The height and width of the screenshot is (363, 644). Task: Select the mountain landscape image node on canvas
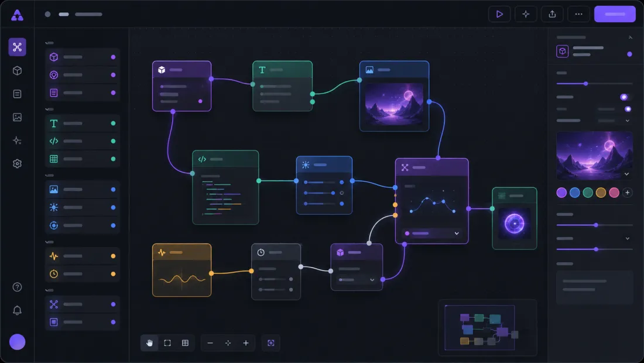tap(394, 96)
